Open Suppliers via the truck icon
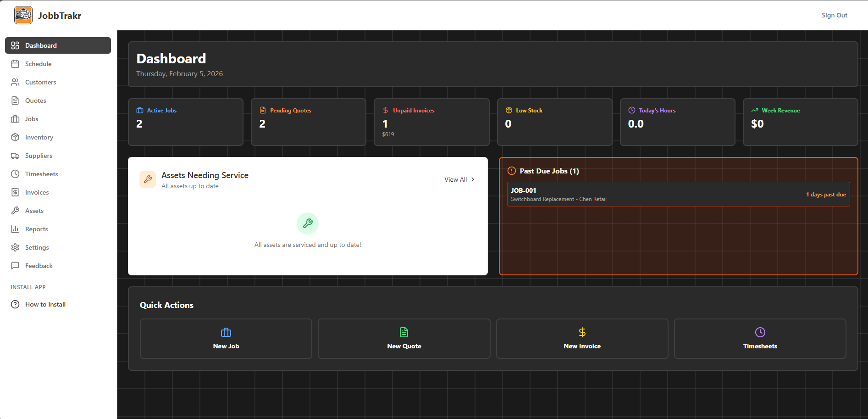The height and width of the screenshot is (419, 868). click(15, 156)
